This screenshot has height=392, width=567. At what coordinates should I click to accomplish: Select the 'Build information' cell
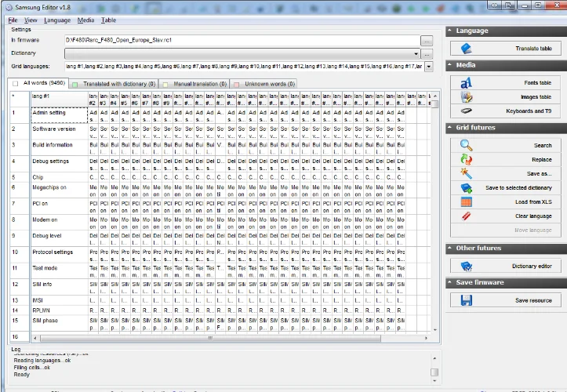coord(60,147)
